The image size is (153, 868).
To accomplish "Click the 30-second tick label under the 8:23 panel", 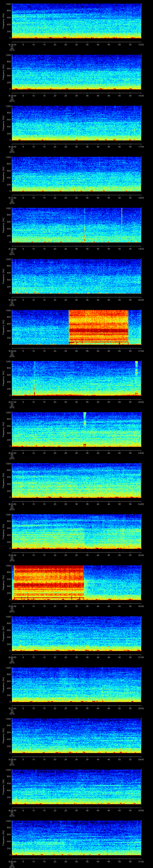I will click(x=76, y=504).
